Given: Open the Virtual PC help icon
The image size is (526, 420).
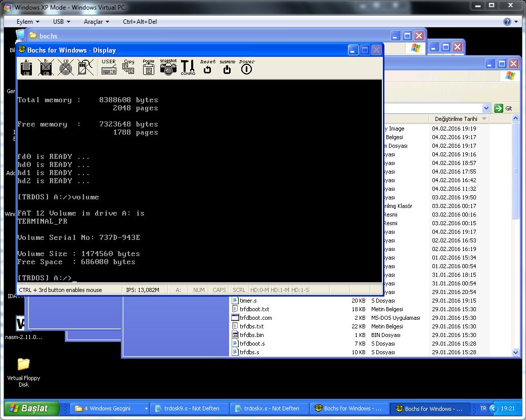Looking at the screenshot, I should (x=507, y=22).
